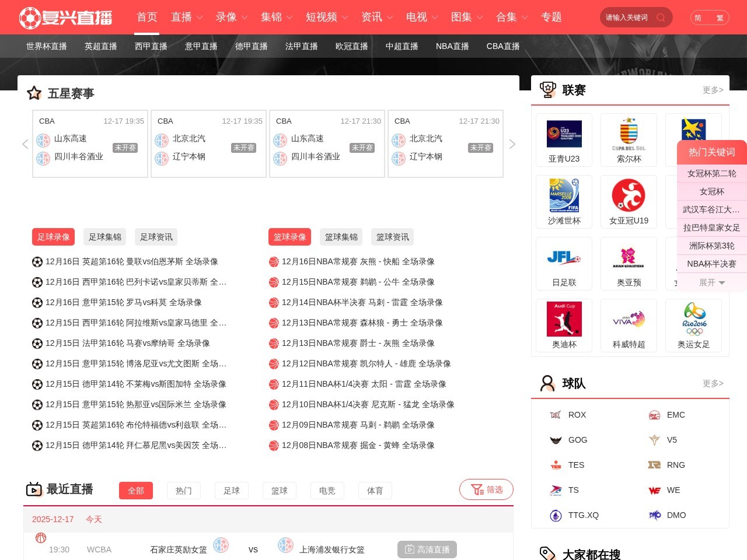This screenshot has height=560, width=747.
Task: Click the 更多> link beside 联赛
Action: pyautogui.click(x=713, y=89)
